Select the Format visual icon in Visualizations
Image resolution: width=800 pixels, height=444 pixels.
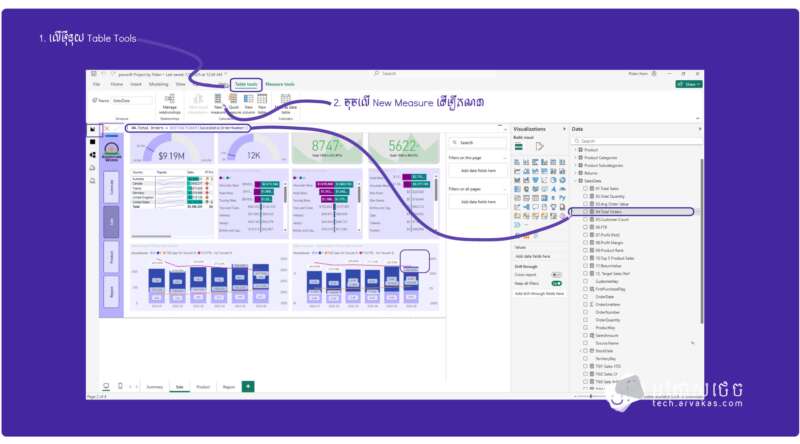pos(539,146)
